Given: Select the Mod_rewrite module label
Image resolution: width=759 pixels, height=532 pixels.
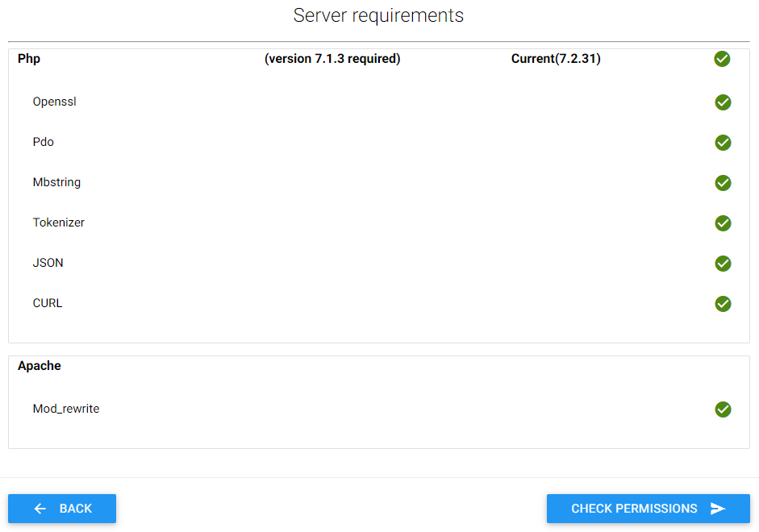Looking at the screenshot, I should click(66, 409).
